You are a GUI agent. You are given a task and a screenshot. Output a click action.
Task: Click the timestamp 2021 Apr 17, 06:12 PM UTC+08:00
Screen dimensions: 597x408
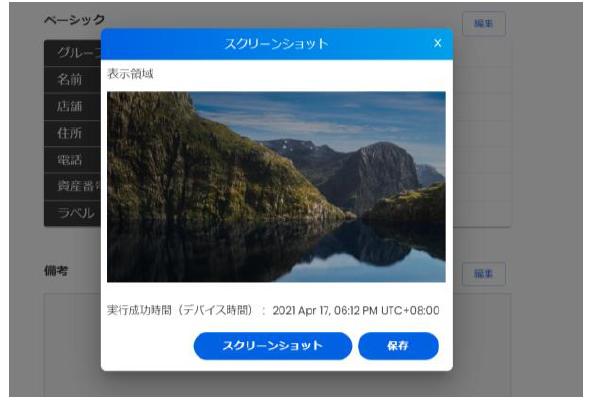point(356,311)
